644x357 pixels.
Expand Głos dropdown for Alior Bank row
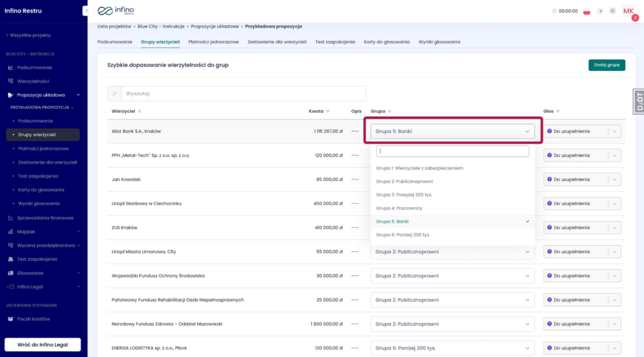pyautogui.click(x=614, y=132)
